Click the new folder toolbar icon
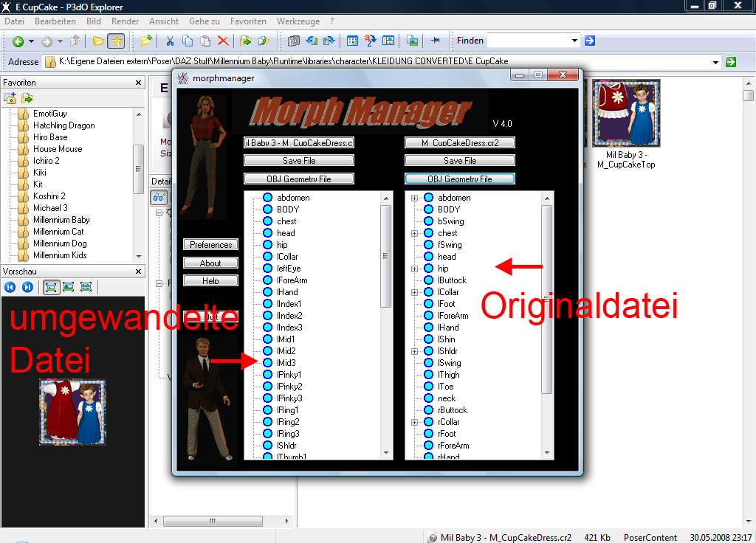The height and width of the screenshot is (543, 756). click(x=145, y=41)
